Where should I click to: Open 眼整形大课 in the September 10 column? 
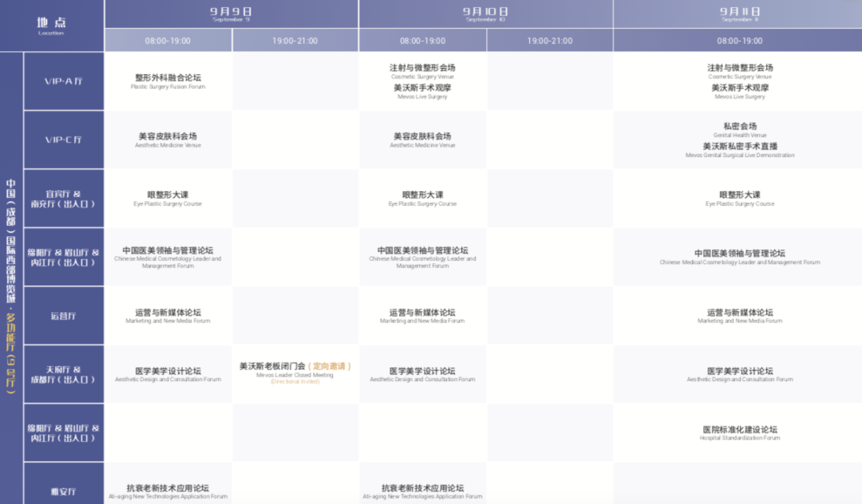pos(423,199)
